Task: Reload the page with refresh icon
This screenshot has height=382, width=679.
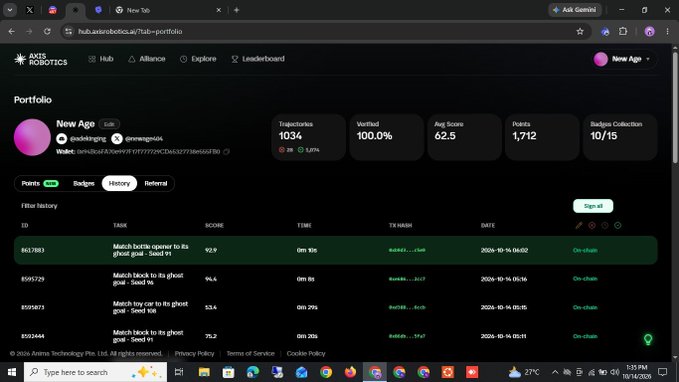Action: (47, 32)
